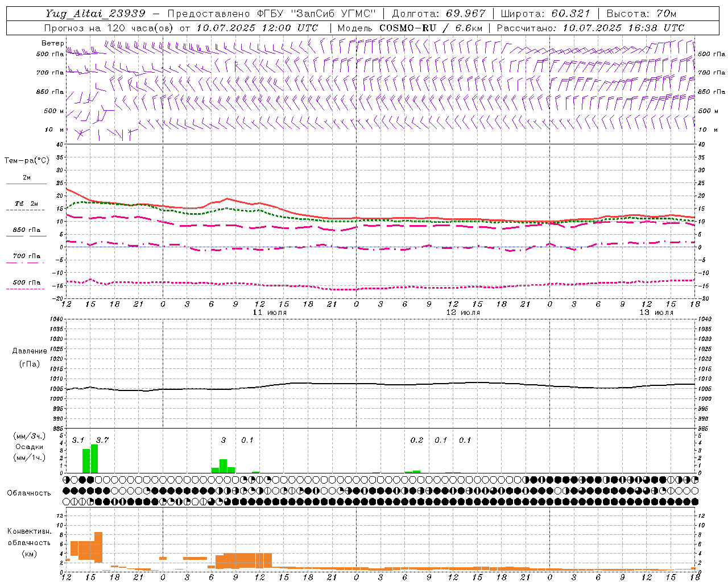Click 'Рассчитано: 10.07.2025 16:38 UTC' timestamp
Viewport: 728px width, 582px height.
point(590,28)
